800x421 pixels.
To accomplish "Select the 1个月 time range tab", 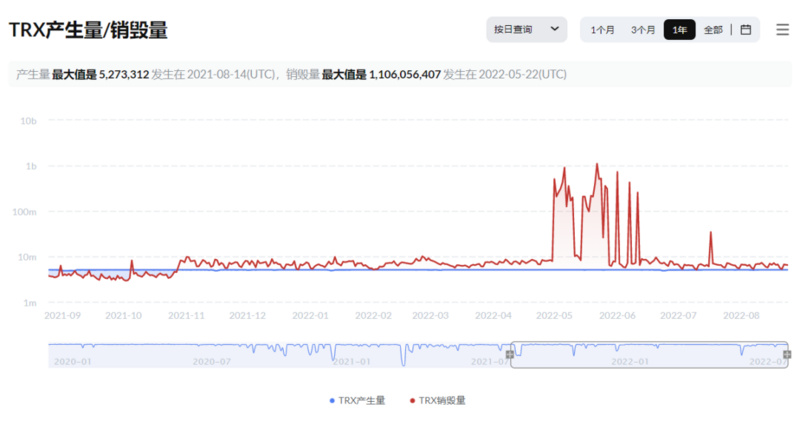I will 603,30.
